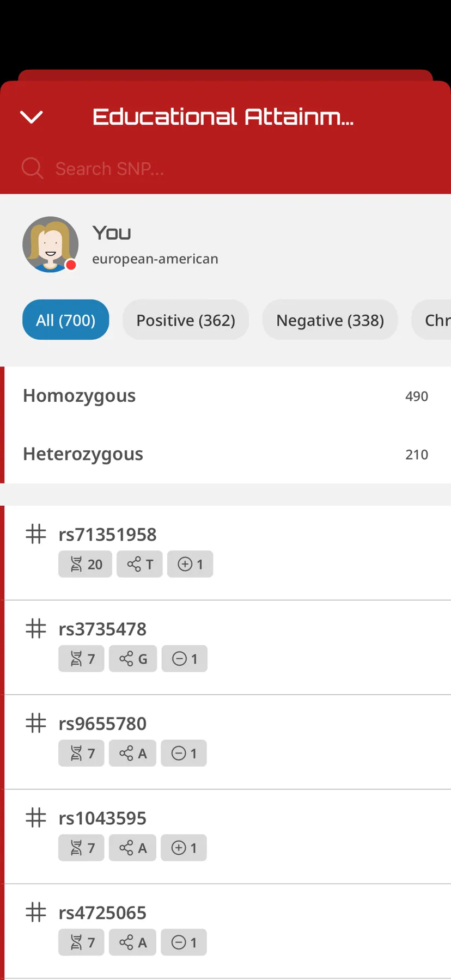Expand the Heterozygous row
The height and width of the screenshot is (980, 451).
tap(225, 454)
